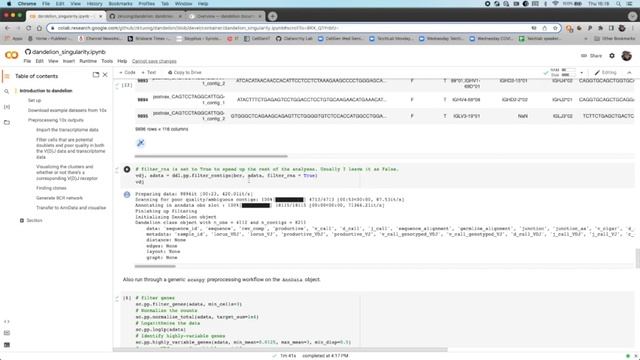Viewport: 640px width, 360px height.
Task: Open Colab Runtime menu
Action: tap(88, 61)
